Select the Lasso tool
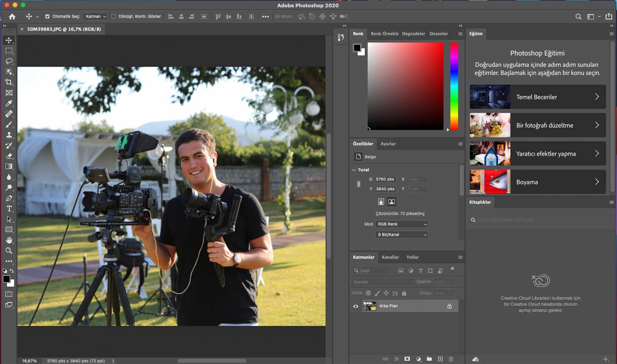 click(9, 61)
